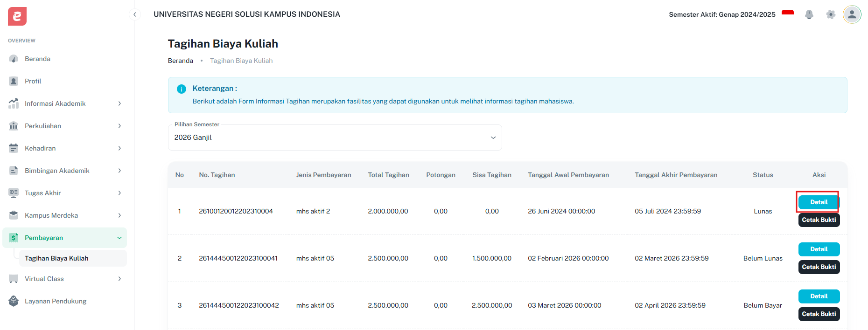868x330 pixels.
Task: Click the university name in the header
Action: click(x=247, y=14)
